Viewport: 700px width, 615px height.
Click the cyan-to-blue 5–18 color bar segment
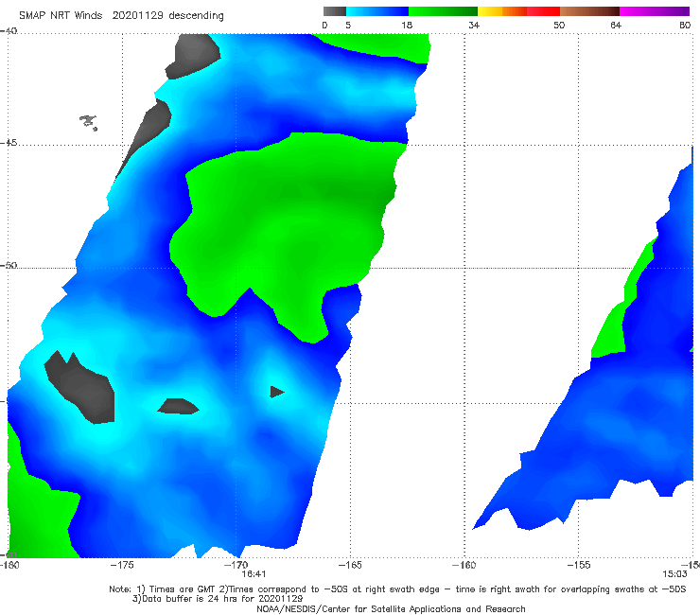(377, 11)
